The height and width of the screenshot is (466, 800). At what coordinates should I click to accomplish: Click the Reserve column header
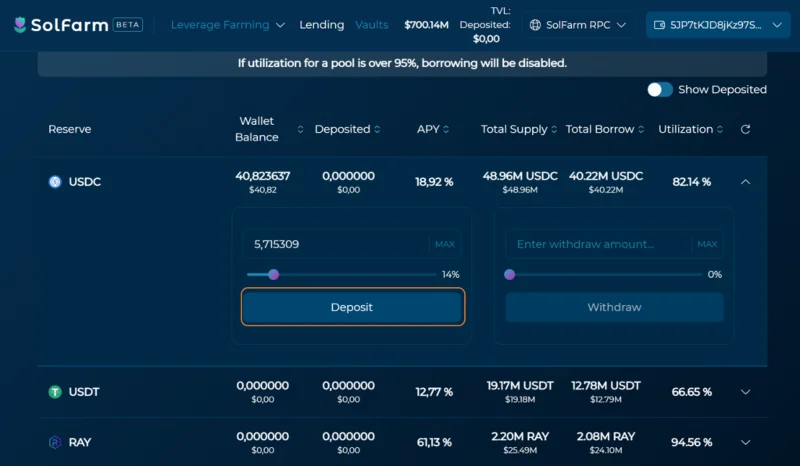point(70,129)
